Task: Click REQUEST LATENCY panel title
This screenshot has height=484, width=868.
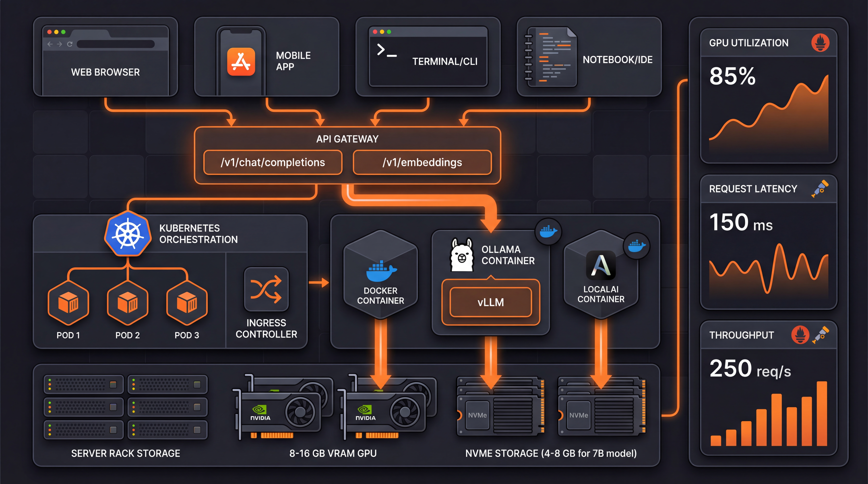Action: click(753, 189)
